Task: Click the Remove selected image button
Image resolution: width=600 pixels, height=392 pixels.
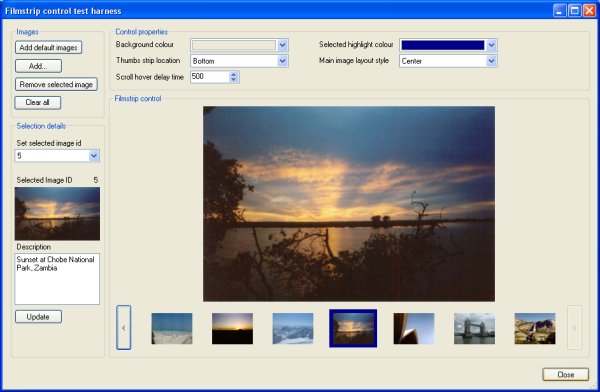Action: point(56,84)
